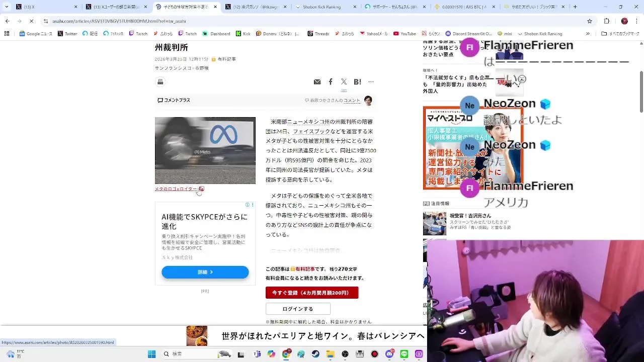This screenshot has height=362, width=644.
Task: Share the article by email icon
Action: point(317,82)
